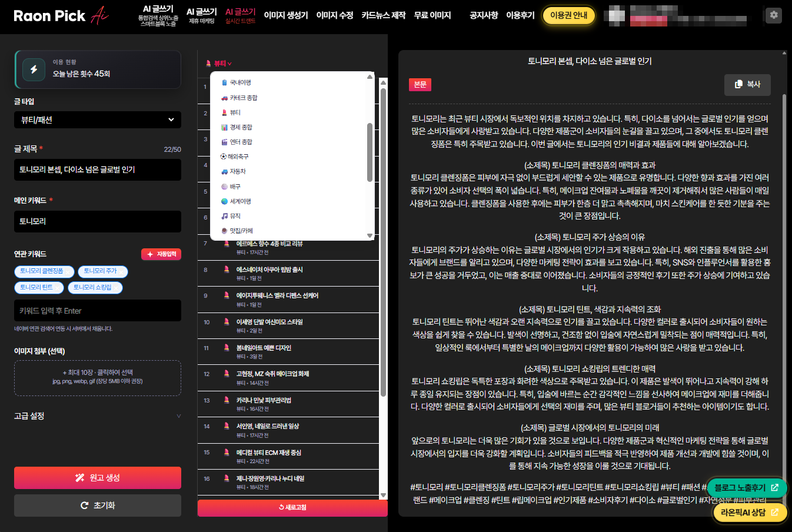Click the settings gear icon in header
The width and height of the screenshot is (792, 532).
tap(774, 15)
